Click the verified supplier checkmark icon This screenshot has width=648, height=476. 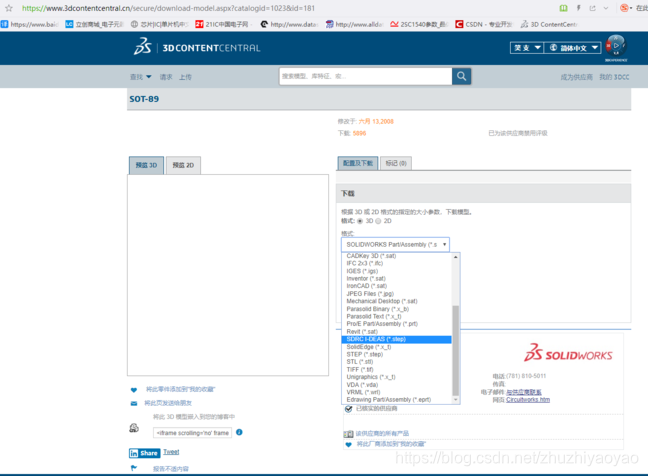(x=348, y=409)
